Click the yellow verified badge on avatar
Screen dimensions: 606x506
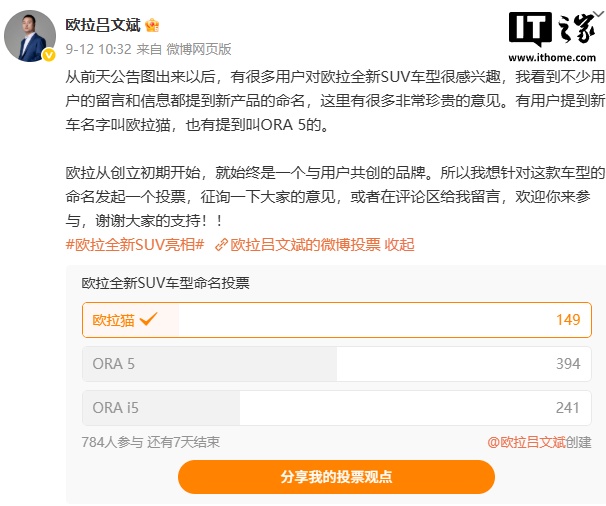48,55
